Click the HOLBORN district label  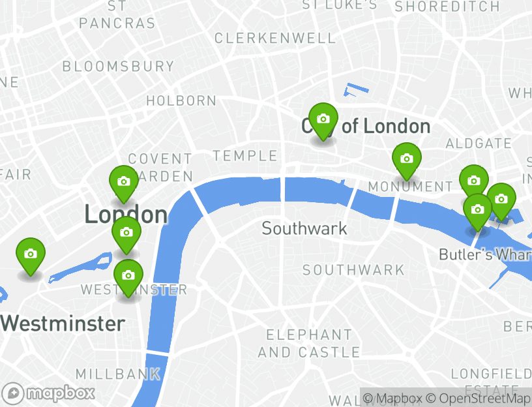pyautogui.click(x=181, y=101)
